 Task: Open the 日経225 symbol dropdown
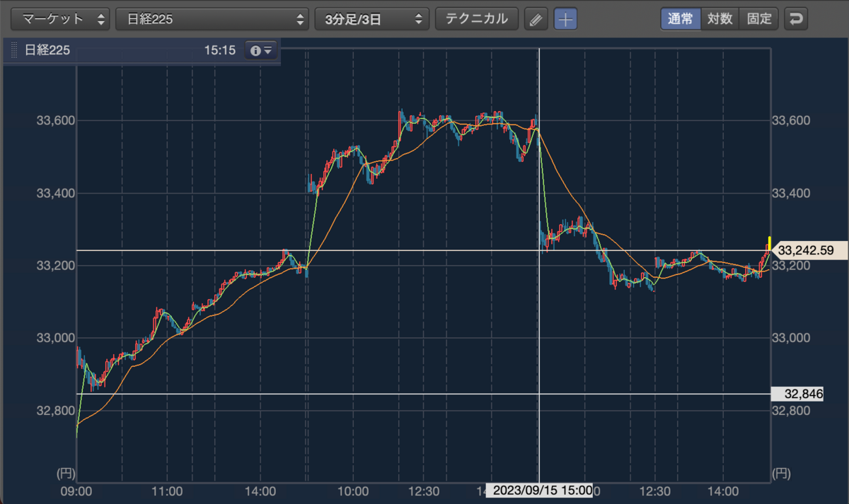(x=212, y=19)
